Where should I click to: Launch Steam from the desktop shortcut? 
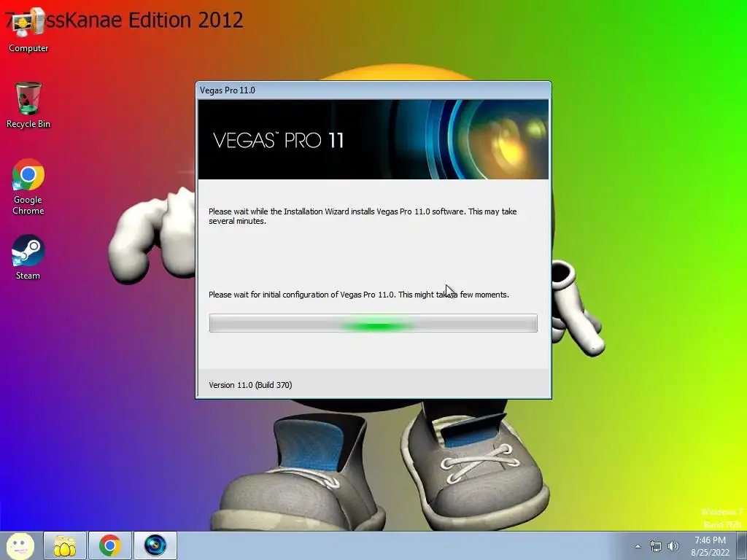point(28,257)
